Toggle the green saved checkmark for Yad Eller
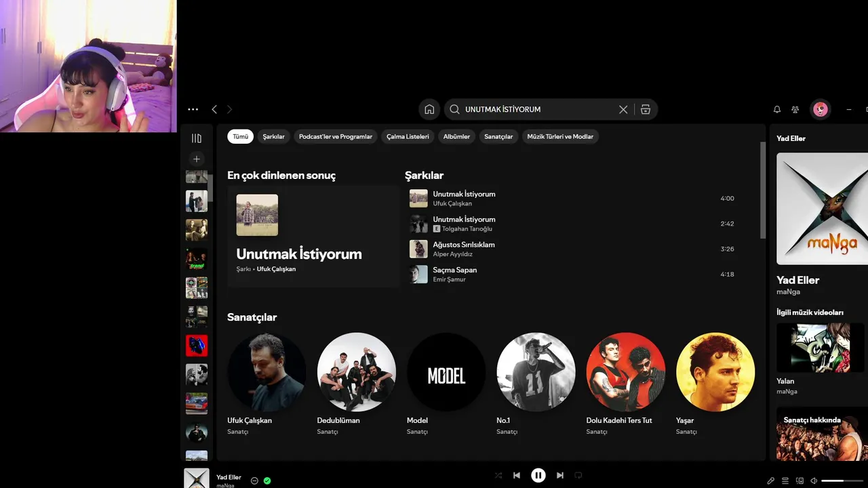This screenshot has width=868, height=488. pos(267,481)
